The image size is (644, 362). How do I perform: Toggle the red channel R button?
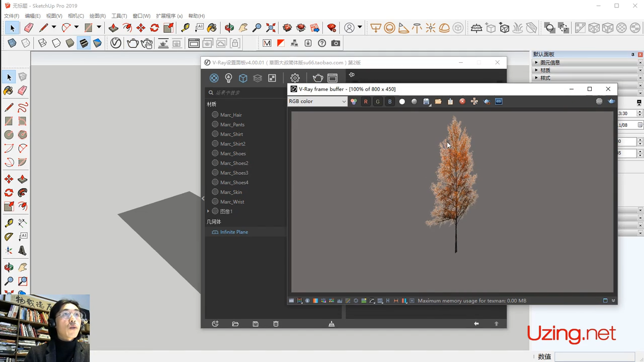(366, 102)
